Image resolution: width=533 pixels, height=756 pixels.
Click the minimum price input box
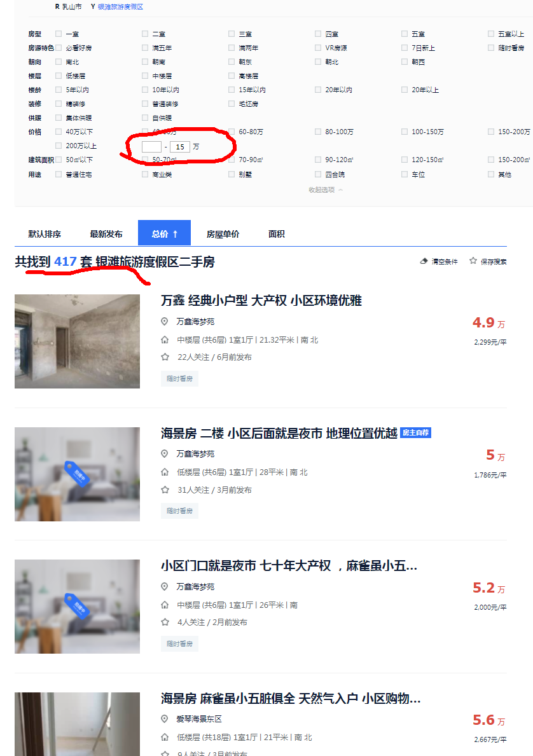(x=151, y=147)
